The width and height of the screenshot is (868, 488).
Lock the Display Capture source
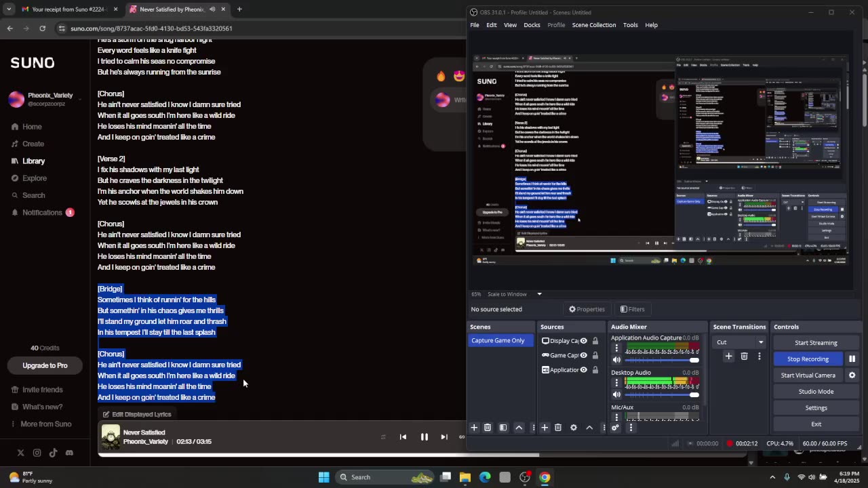595,341
